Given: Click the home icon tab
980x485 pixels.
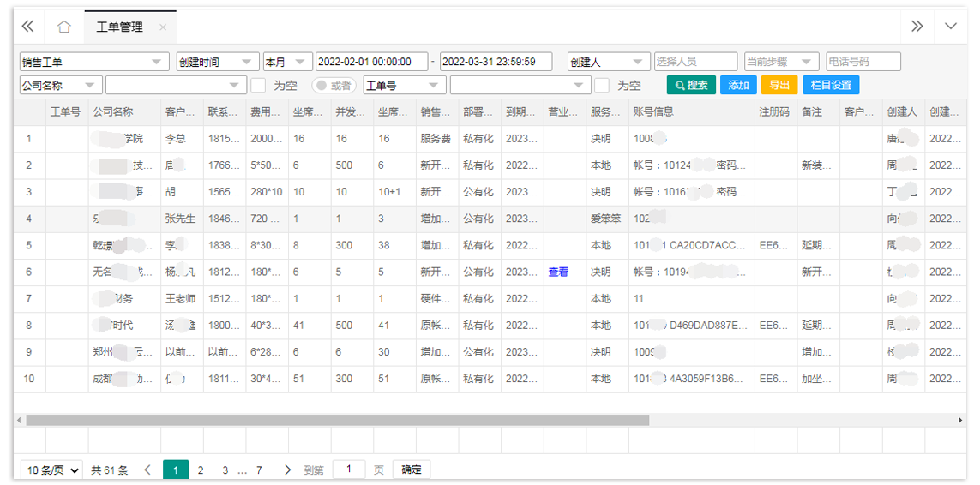Looking at the screenshot, I should pyautogui.click(x=63, y=27).
